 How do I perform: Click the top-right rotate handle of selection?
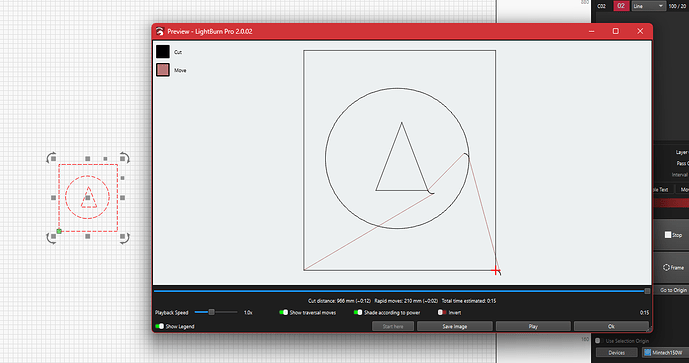(x=124, y=158)
